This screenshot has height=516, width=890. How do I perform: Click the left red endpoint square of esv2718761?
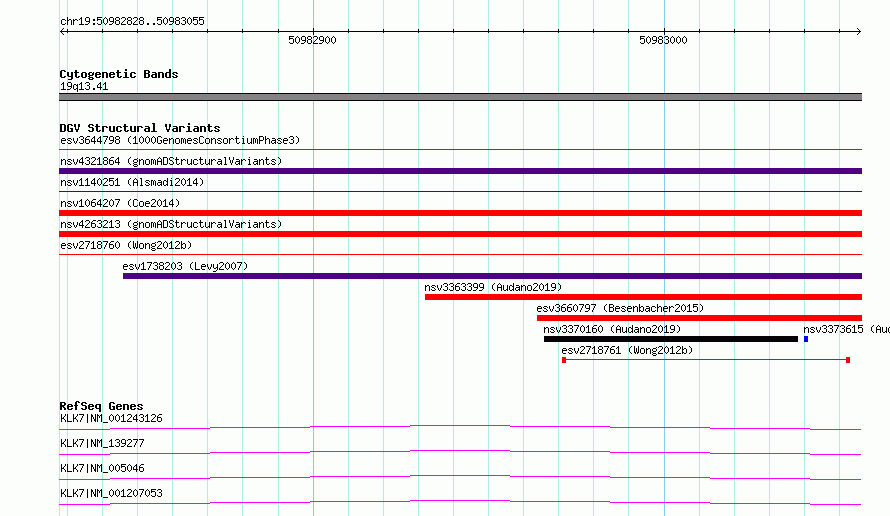(564, 360)
